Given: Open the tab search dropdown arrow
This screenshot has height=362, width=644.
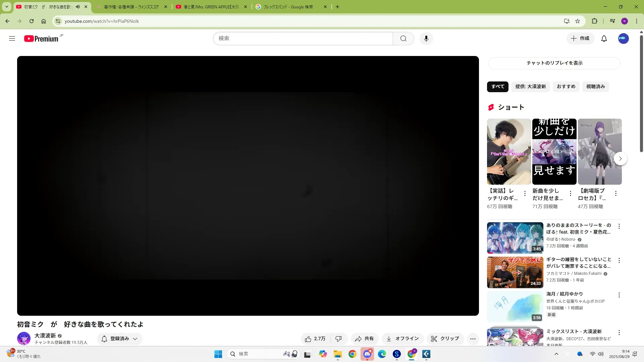Looking at the screenshot, I should (7, 7).
